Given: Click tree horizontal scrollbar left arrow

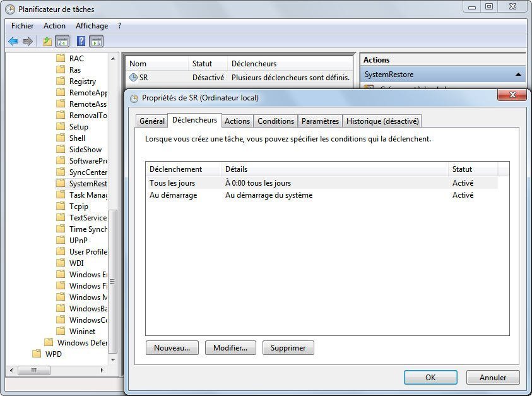Looking at the screenshot, I should pos(11,370).
